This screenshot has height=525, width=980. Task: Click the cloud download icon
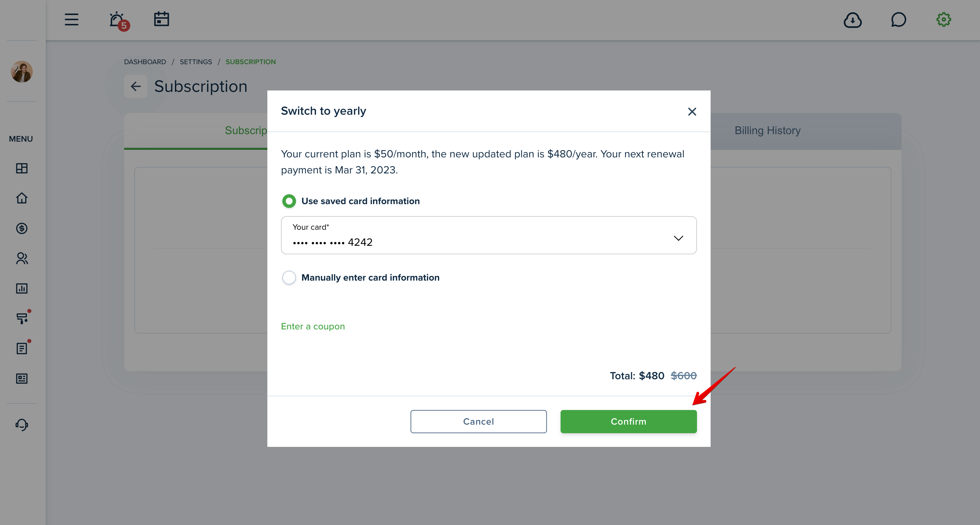pyautogui.click(x=852, y=20)
